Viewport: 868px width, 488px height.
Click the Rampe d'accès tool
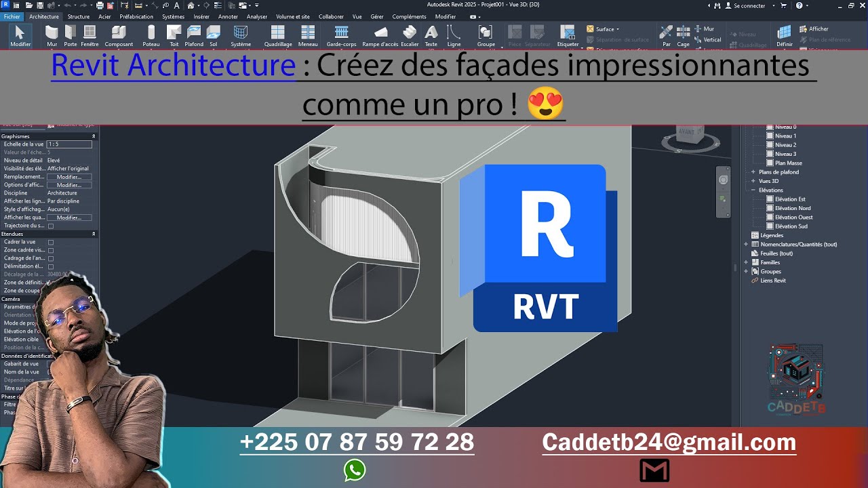[380, 35]
